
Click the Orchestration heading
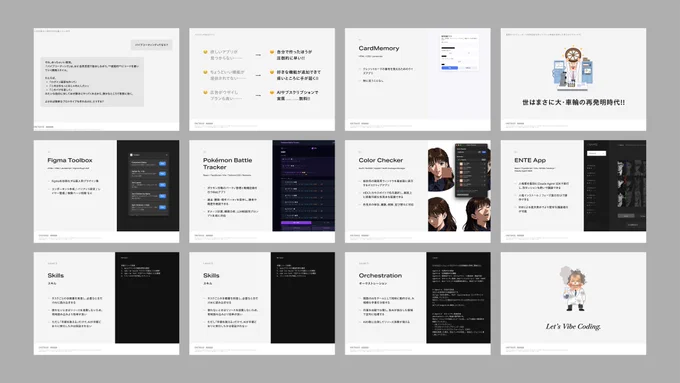(x=380, y=275)
